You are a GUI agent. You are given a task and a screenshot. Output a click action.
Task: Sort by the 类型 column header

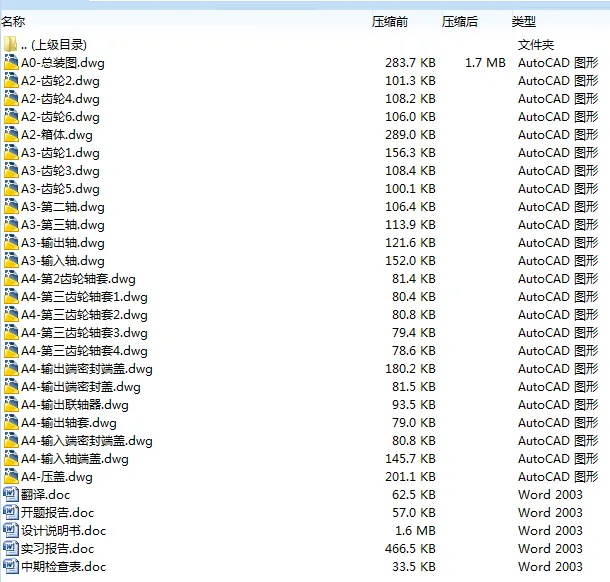[524, 21]
